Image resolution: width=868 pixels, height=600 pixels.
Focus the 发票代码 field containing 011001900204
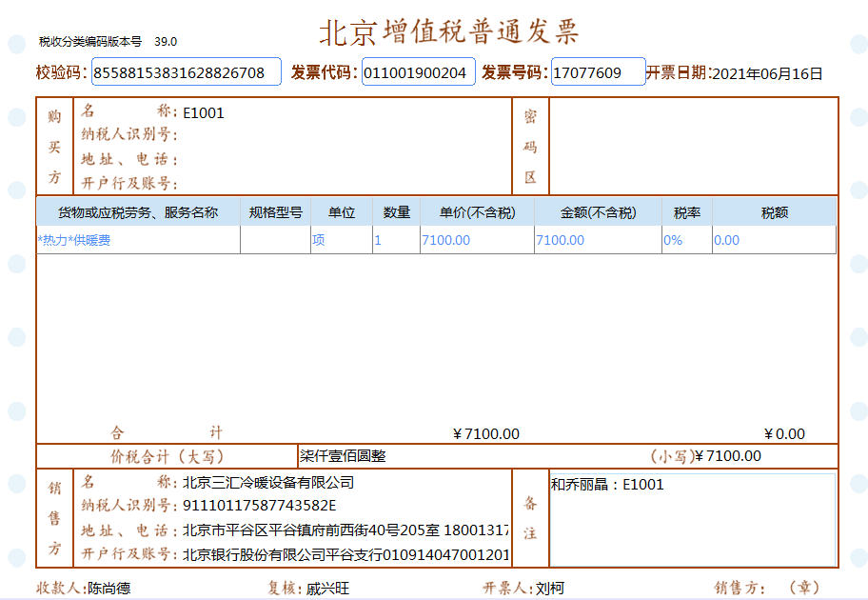(x=419, y=72)
